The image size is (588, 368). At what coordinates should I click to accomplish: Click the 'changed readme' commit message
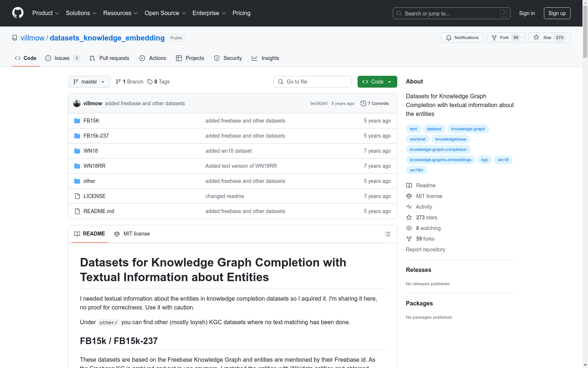point(225,196)
